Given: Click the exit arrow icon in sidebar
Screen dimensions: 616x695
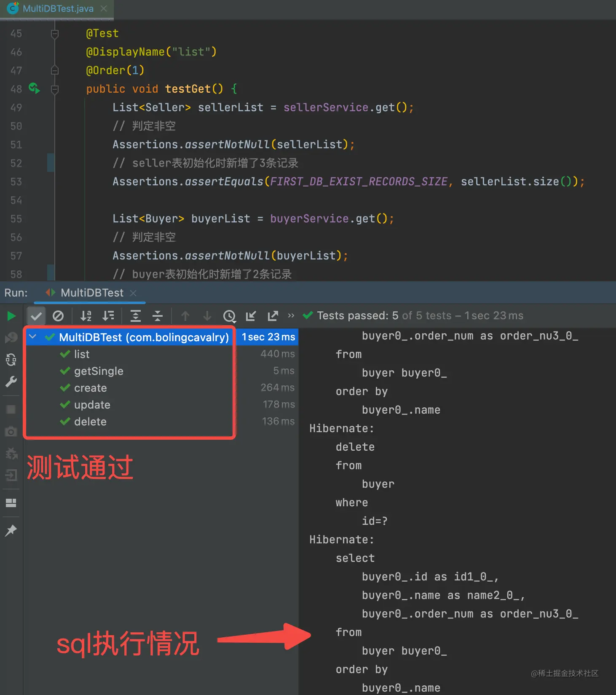Looking at the screenshot, I should click(11, 475).
